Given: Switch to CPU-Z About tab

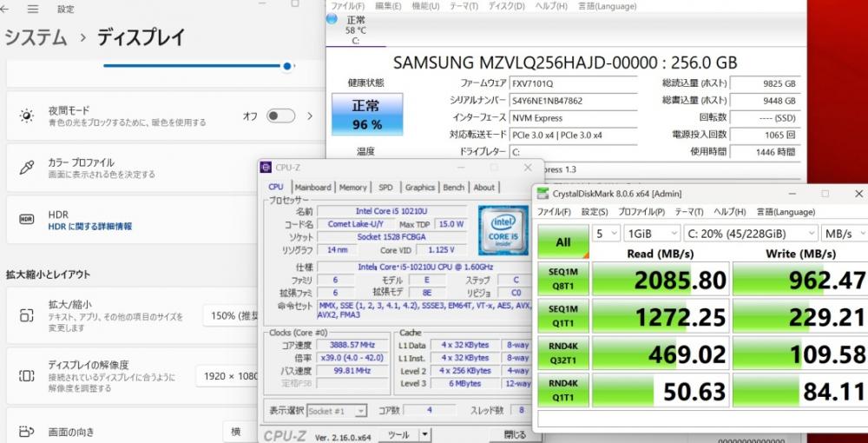Looking at the screenshot, I should [483, 187].
